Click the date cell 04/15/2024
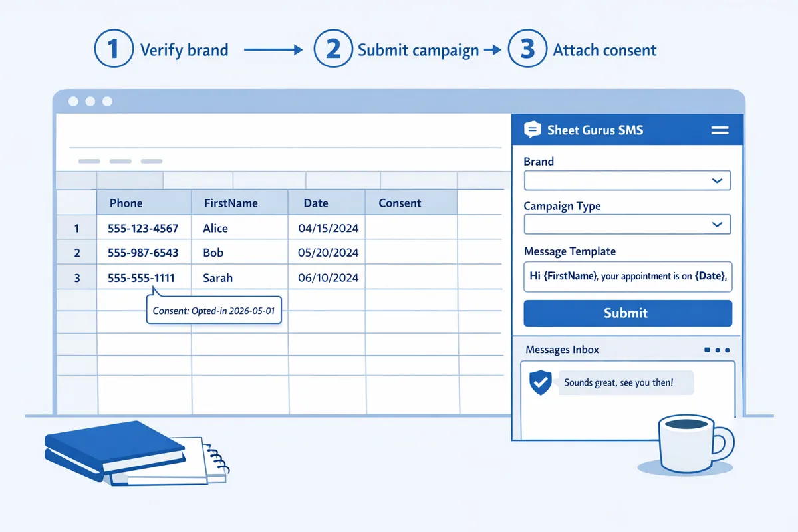The image size is (798, 532). (327, 228)
